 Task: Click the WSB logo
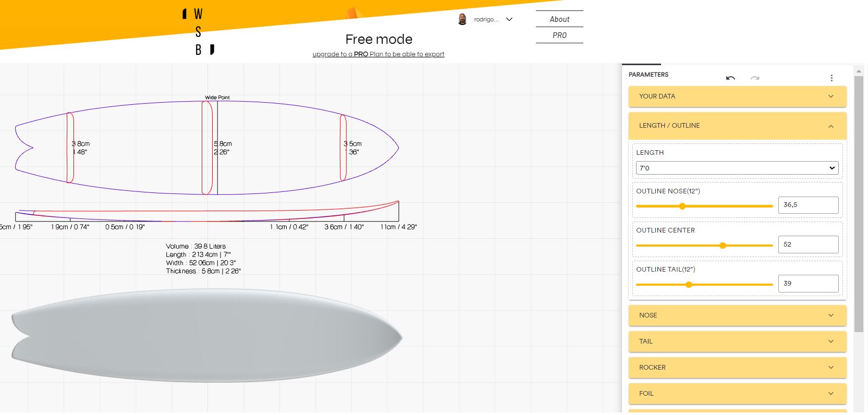(199, 32)
